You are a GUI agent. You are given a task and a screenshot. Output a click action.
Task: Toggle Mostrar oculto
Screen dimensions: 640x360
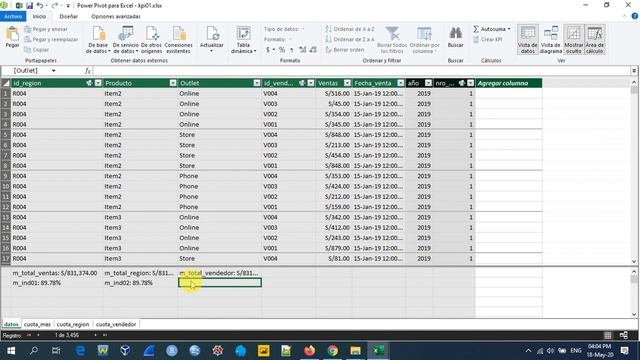573,40
